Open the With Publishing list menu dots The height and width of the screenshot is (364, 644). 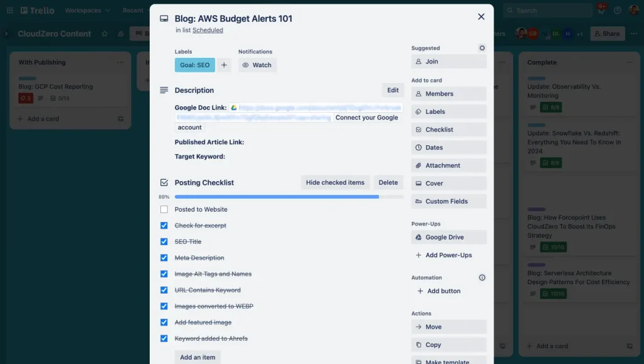pos(120,62)
